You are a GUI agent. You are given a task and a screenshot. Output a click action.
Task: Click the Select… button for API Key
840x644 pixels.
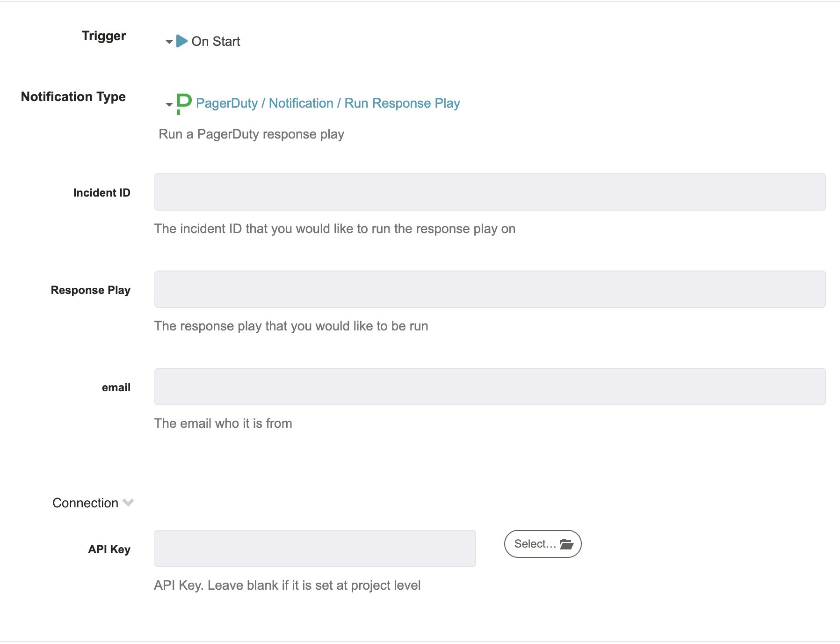[x=543, y=544]
